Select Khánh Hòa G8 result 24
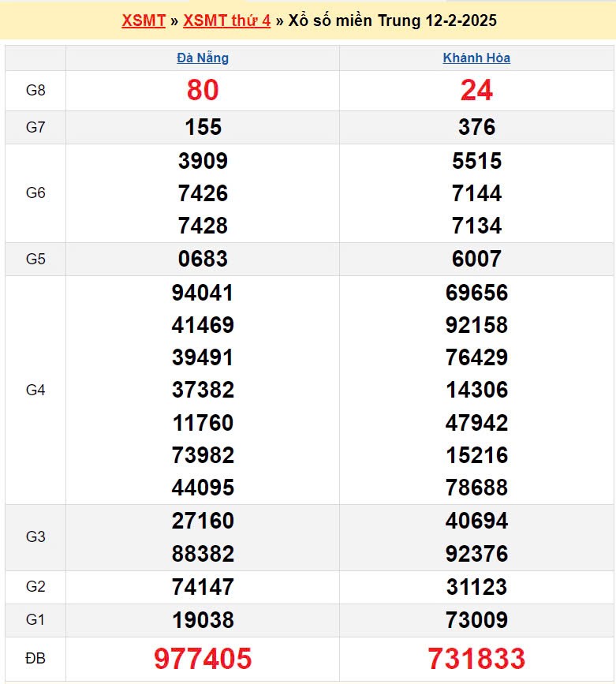This screenshot has height=684, width=616. pyautogui.click(x=476, y=91)
